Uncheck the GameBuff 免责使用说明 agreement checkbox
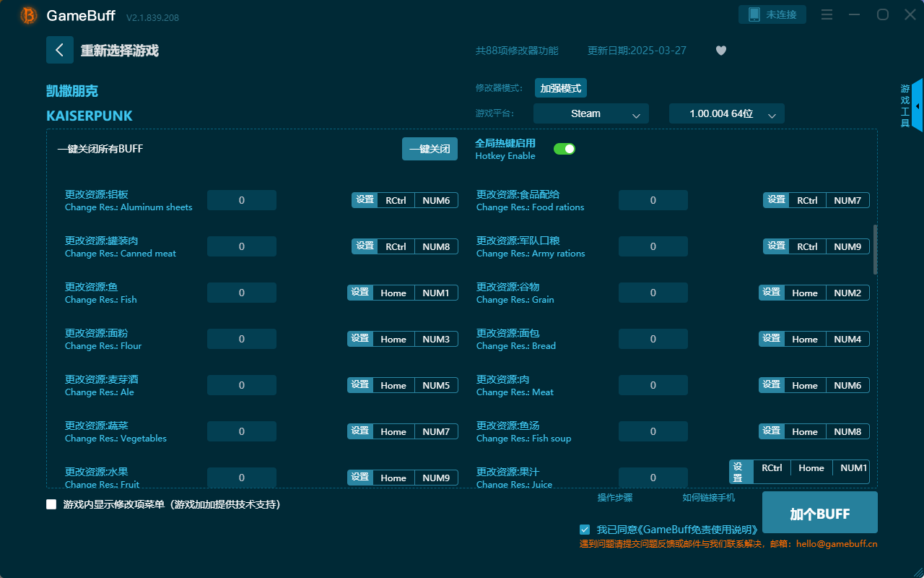The width and height of the screenshot is (924, 578). [x=585, y=529]
